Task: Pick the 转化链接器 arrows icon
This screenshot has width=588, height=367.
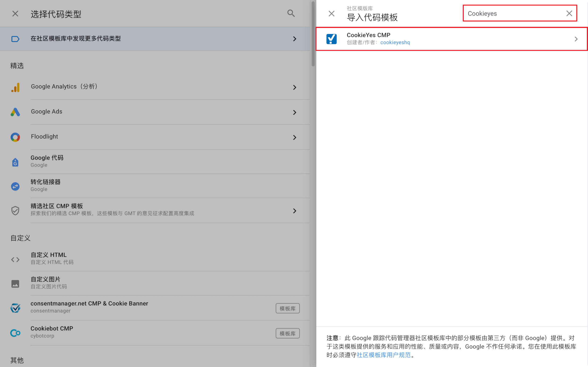Action: coord(15,186)
